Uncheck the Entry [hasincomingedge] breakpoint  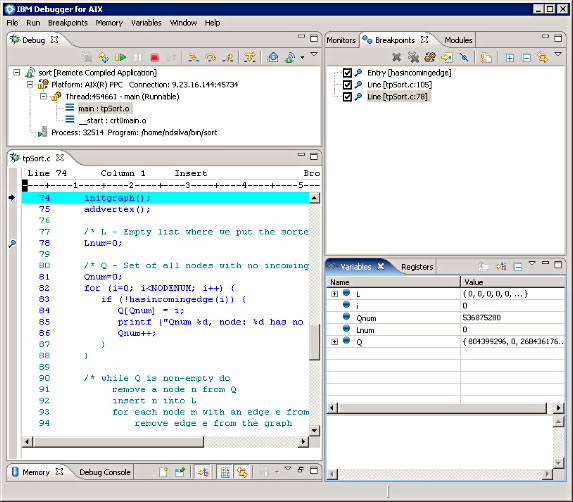[347, 73]
